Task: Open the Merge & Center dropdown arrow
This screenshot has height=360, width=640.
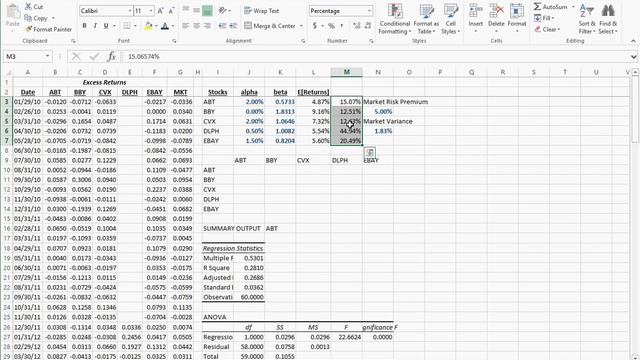Action: point(301,26)
